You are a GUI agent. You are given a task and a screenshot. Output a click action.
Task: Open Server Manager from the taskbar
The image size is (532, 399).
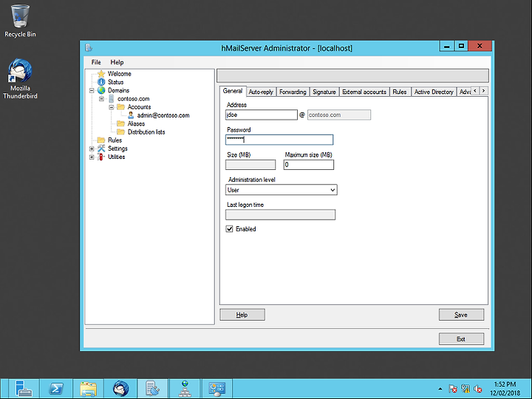24,389
